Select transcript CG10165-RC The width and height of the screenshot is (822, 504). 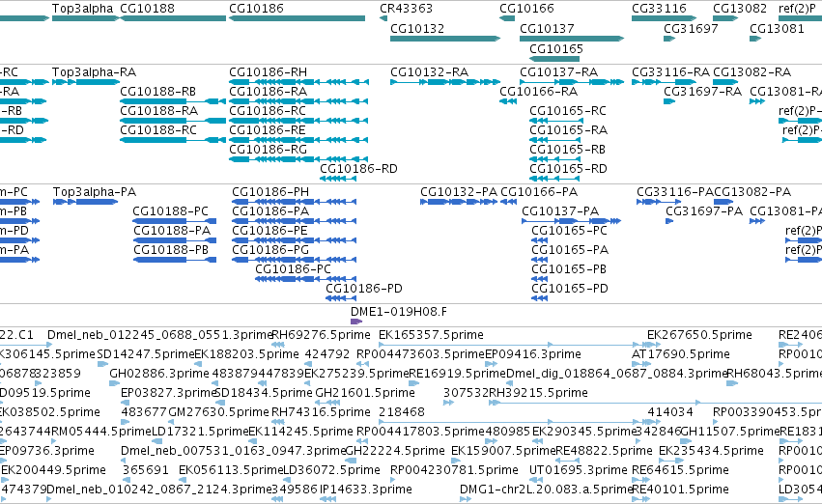pyautogui.click(x=568, y=110)
